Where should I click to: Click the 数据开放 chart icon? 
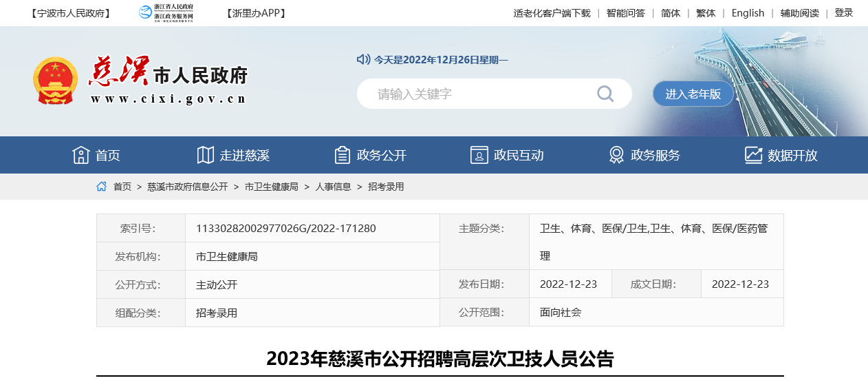click(x=754, y=155)
